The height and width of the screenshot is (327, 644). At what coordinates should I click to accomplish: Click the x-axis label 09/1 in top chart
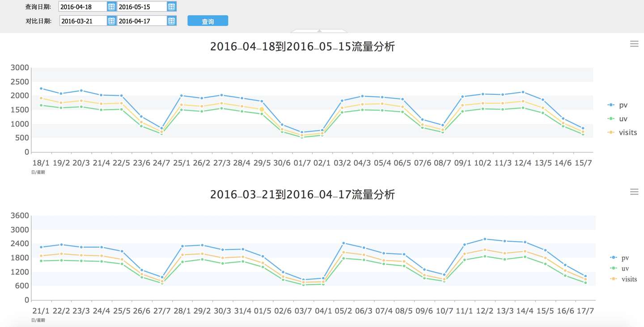(462, 163)
